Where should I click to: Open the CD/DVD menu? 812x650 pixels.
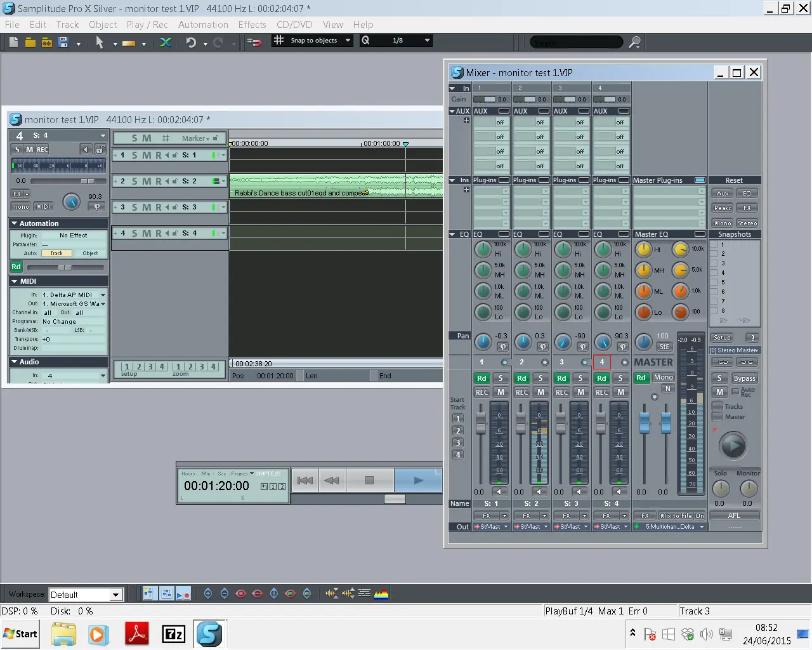294,25
